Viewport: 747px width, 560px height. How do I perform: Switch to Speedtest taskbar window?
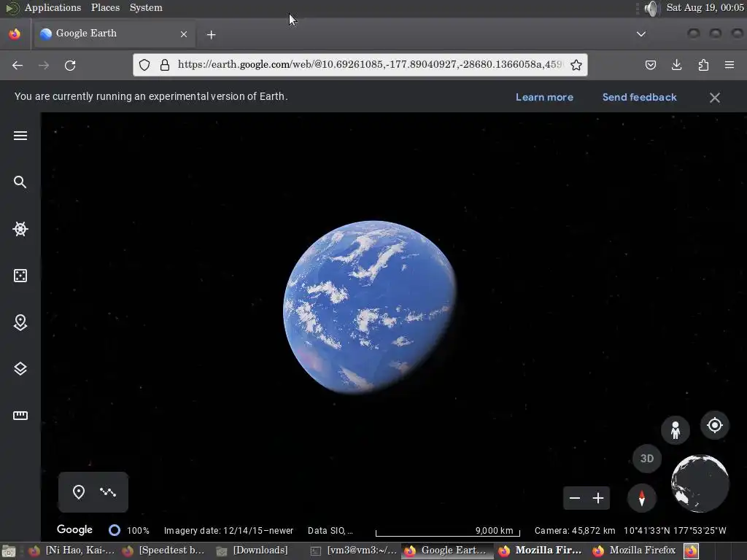point(163,551)
